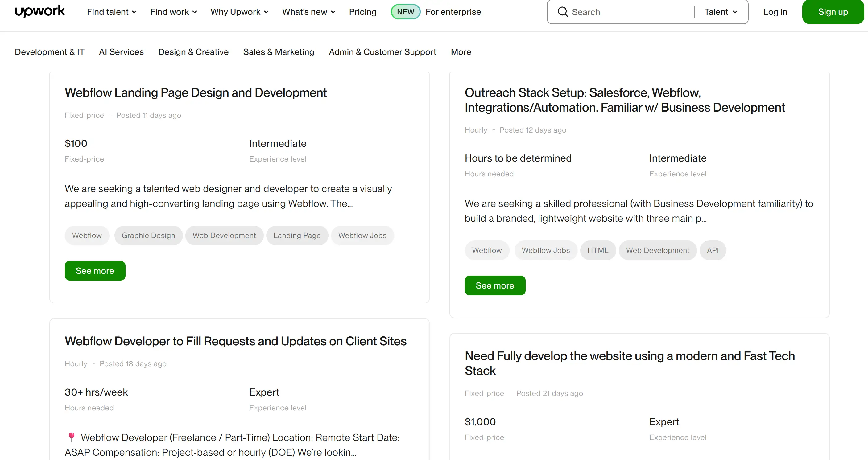
Task: Click the pushpin emoji in Webflow Developer description
Action: pos(71,437)
